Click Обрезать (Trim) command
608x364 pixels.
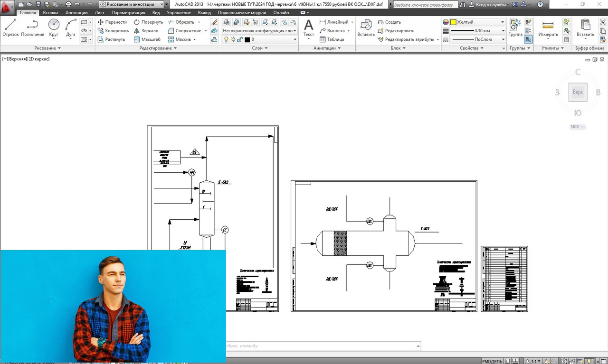click(181, 22)
